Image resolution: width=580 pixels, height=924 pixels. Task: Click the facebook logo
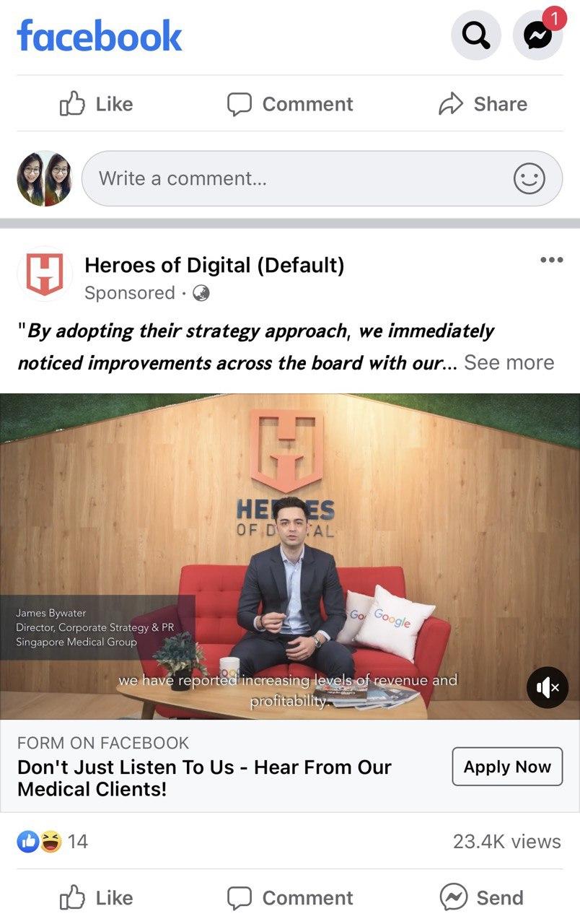tap(100, 35)
